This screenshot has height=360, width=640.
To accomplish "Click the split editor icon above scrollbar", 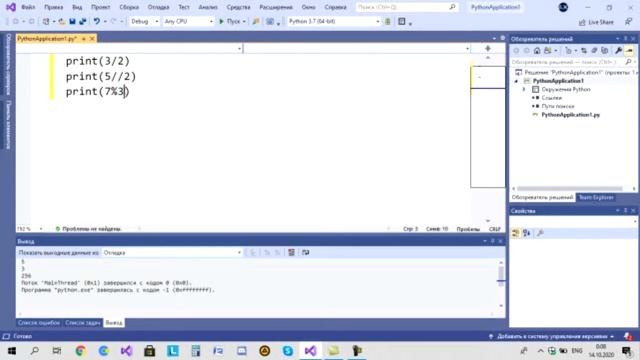I will (x=488, y=48).
